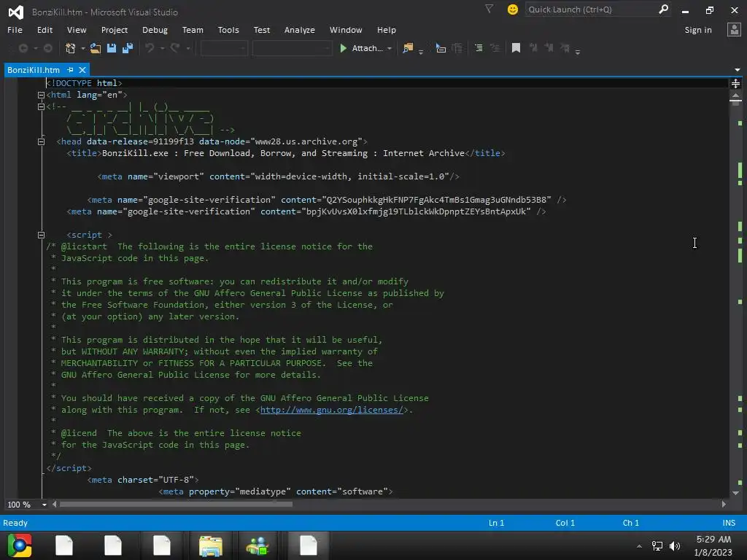The height and width of the screenshot is (560, 747).
Task: Open the Project menu
Action: (x=115, y=29)
